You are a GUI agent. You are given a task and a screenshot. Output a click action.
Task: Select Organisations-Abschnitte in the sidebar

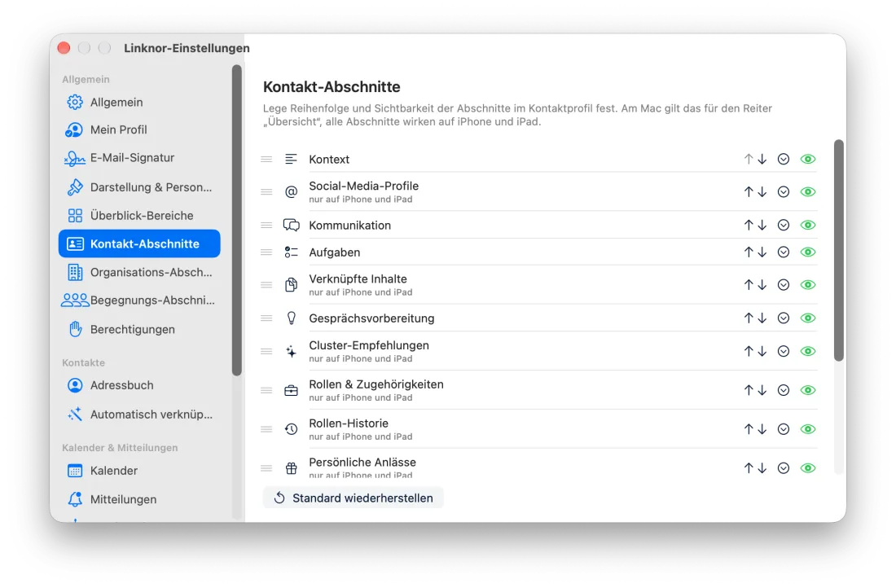click(x=139, y=273)
